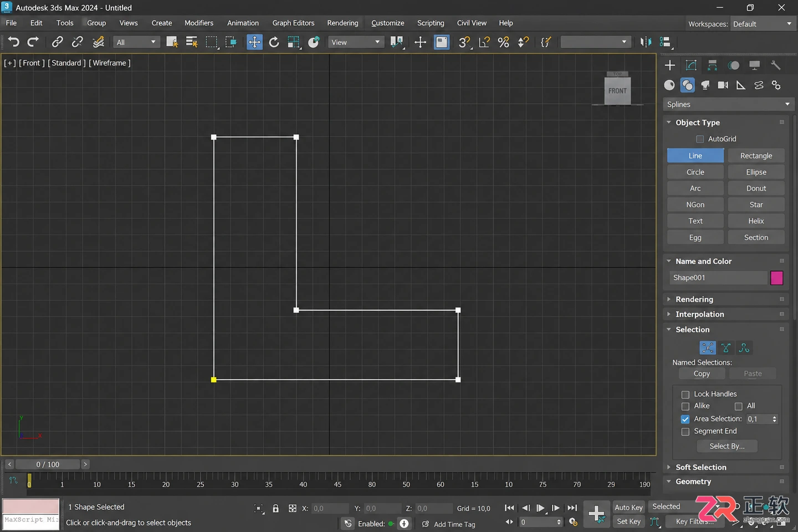Click the Redo arrow icon
Image resolution: width=798 pixels, height=532 pixels.
33,42
